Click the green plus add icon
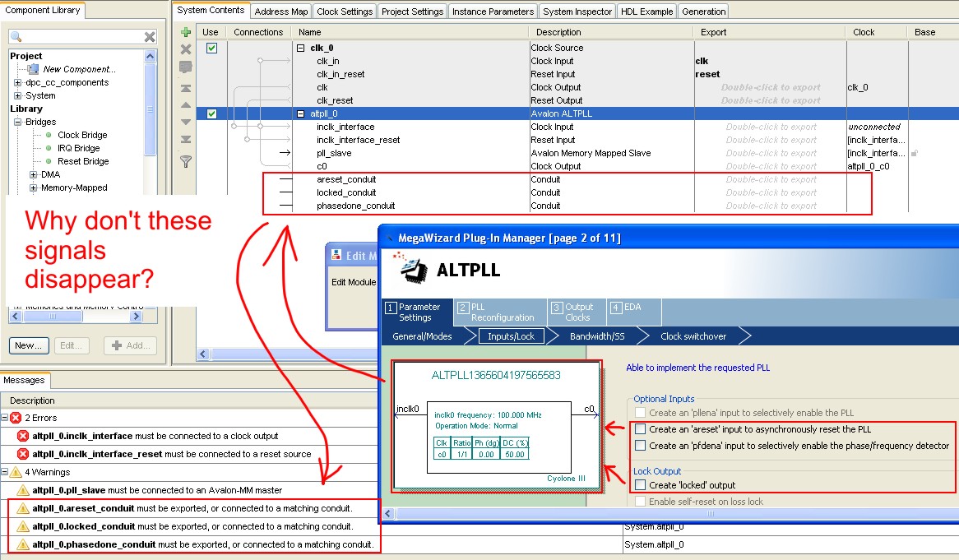 [x=186, y=32]
